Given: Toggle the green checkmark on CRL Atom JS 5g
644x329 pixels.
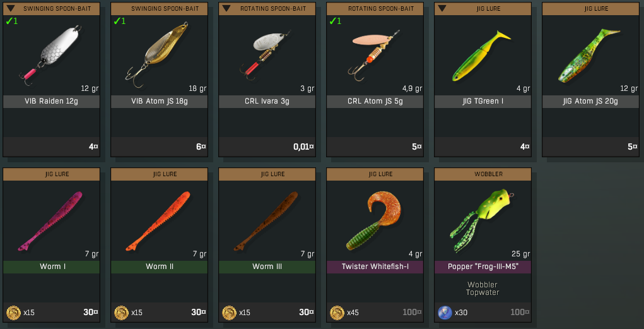Looking at the screenshot, I should (x=335, y=21).
